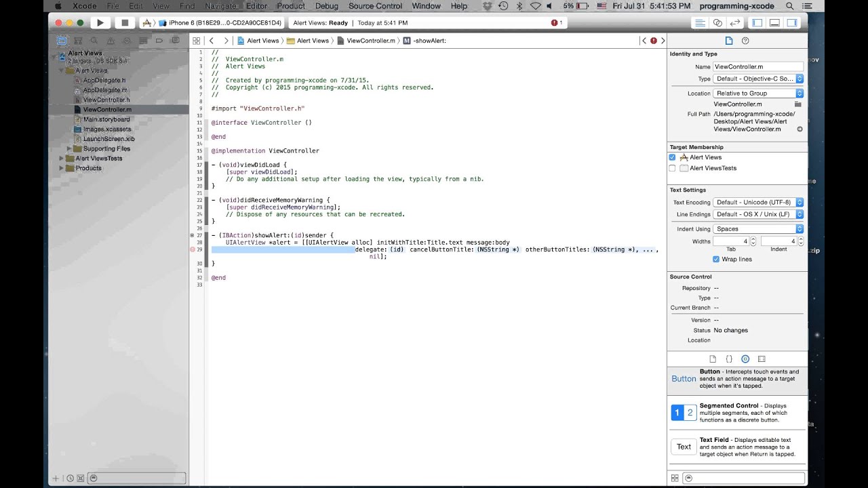This screenshot has height=488, width=868.
Task: Disable the Wrap lines checkbox
Action: (716, 259)
